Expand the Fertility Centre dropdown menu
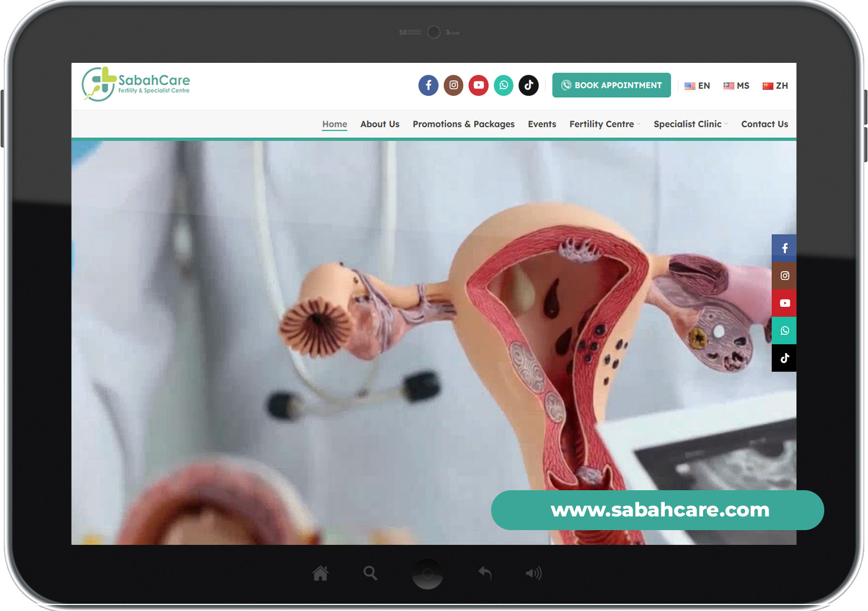Viewport: 868px width, 611px height. 604,124
